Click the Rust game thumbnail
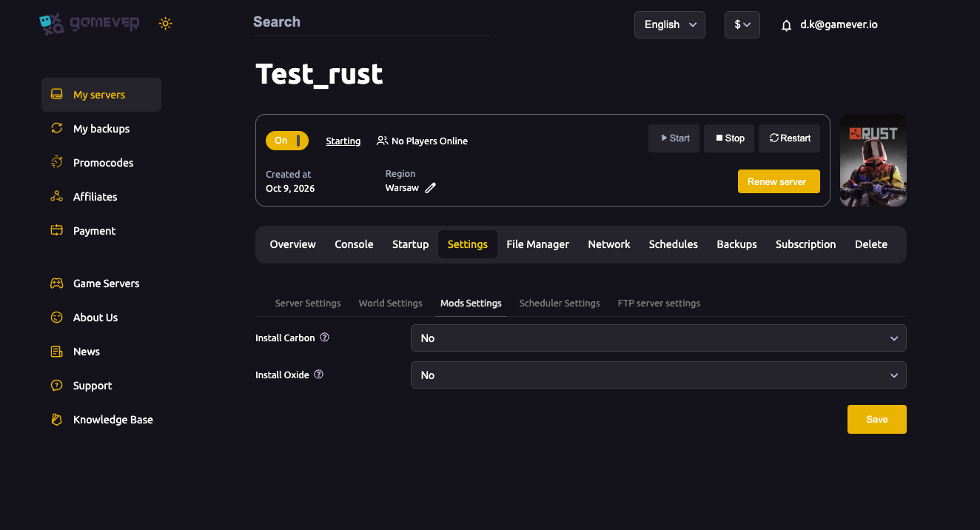 [873, 160]
